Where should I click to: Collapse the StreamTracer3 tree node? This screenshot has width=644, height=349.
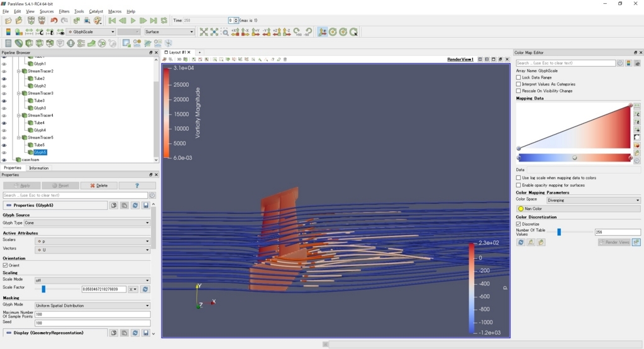pyautogui.click(x=18, y=93)
